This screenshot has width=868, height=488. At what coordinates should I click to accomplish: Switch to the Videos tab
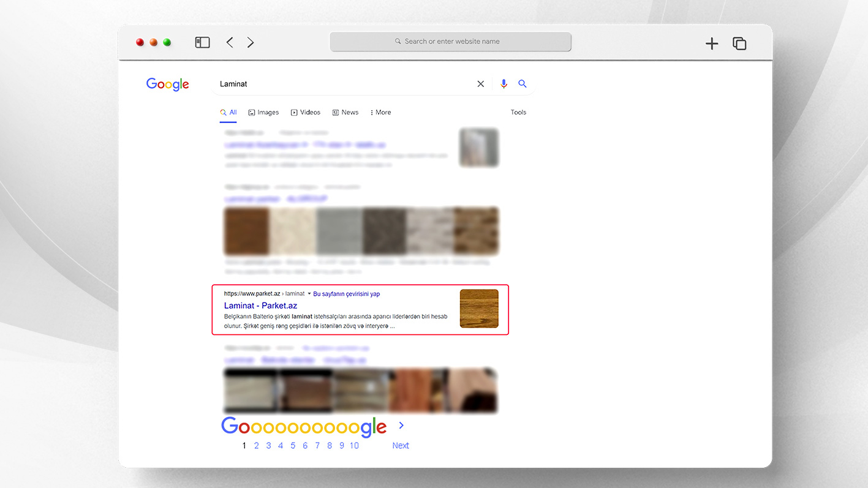point(306,113)
